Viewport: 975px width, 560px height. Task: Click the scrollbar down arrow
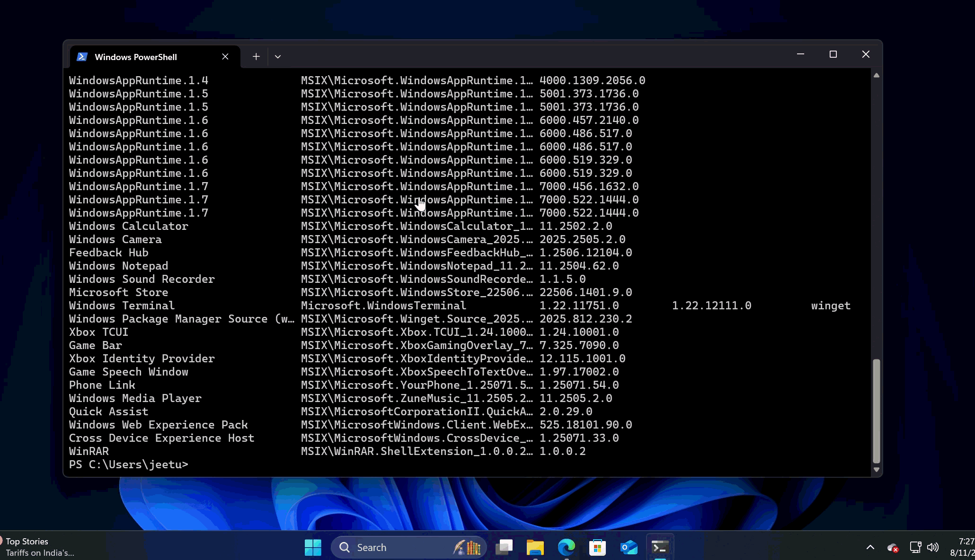(877, 470)
